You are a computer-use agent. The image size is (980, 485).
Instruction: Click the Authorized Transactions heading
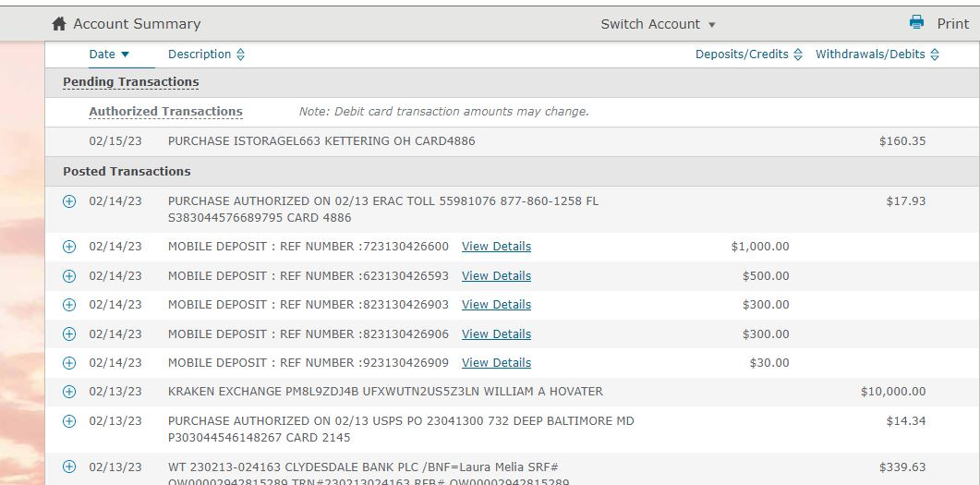pos(165,111)
